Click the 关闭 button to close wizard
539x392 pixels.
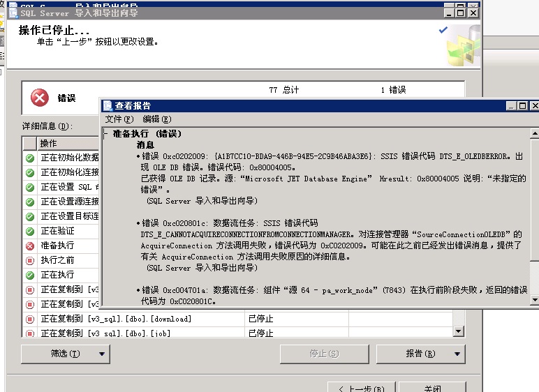tap(432, 387)
